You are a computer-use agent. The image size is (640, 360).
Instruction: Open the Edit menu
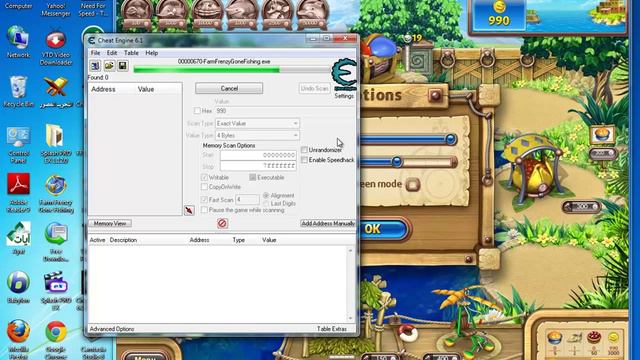[x=112, y=53]
